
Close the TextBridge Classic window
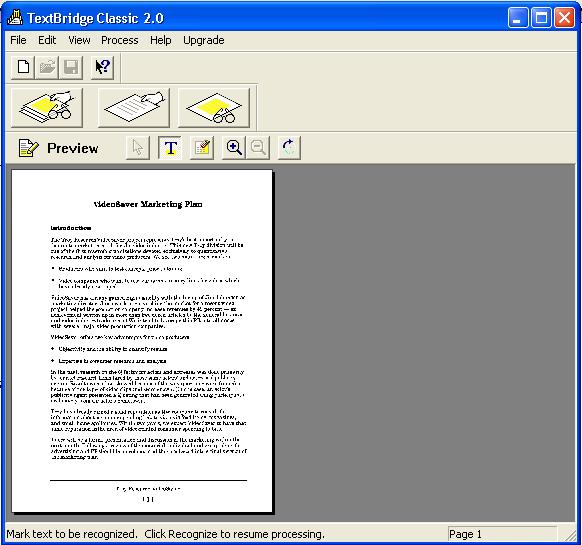tap(564, 17)
